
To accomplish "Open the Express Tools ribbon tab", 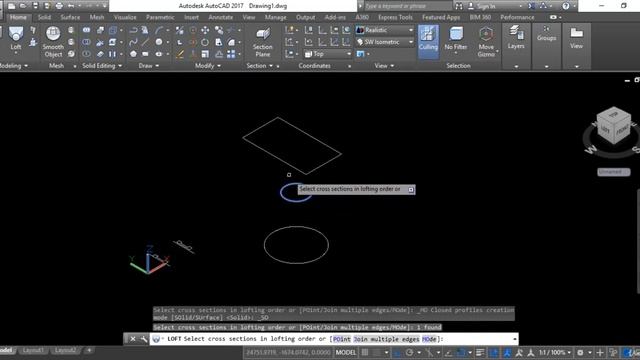I will click(x=395, y=17).
